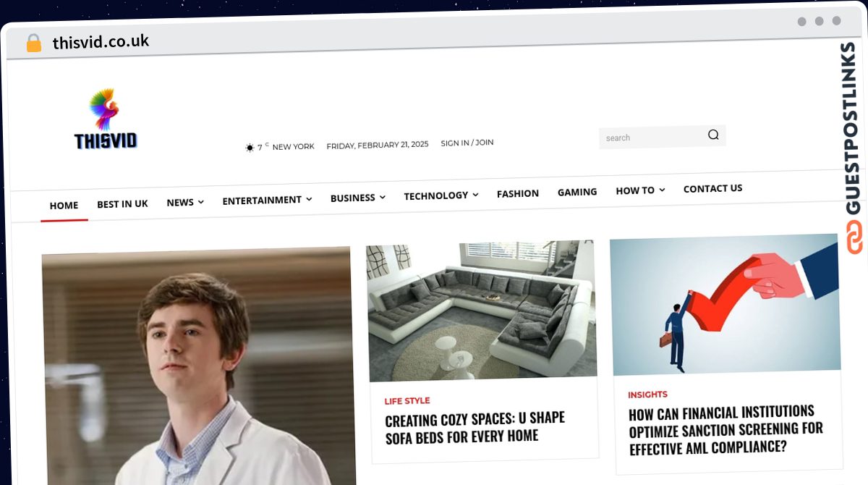
Task: Open the Technology menu item
Action: (x=436, y=195)
